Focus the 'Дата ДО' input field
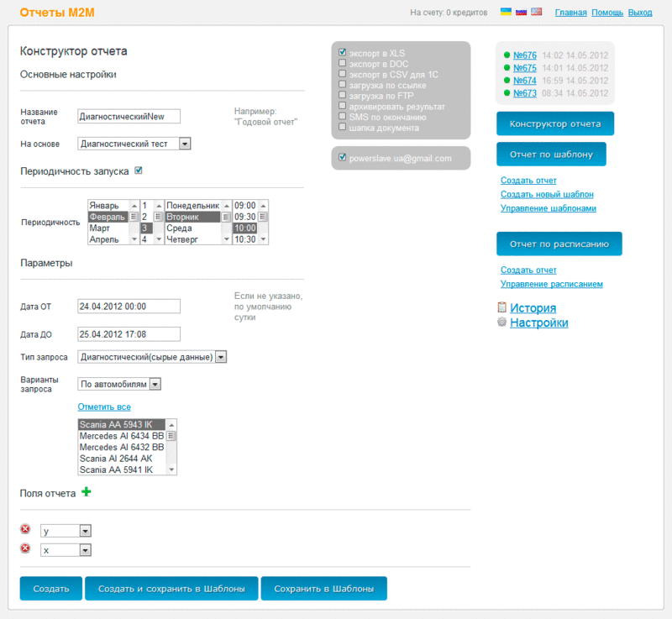672x619 pixels. (x=129, y=334)
